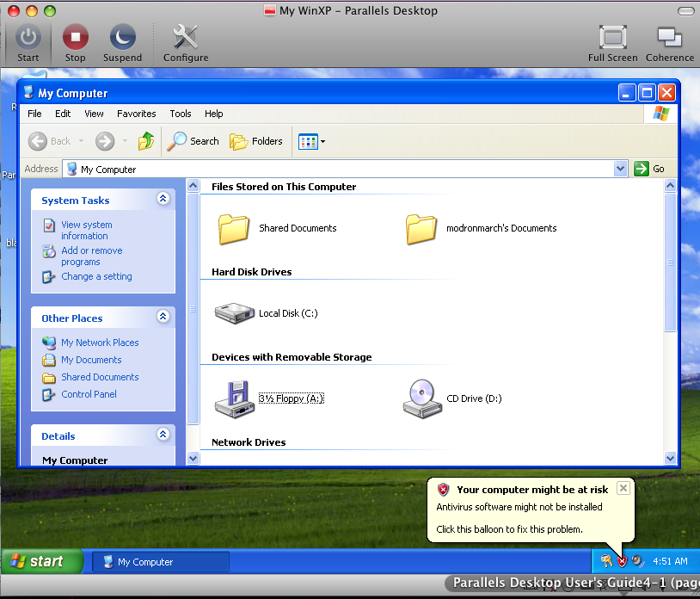The width and height of the screenshot is (700, 599).
Task: Click the 'Your computer might be at risk' balloon
Action: point(531,509)
